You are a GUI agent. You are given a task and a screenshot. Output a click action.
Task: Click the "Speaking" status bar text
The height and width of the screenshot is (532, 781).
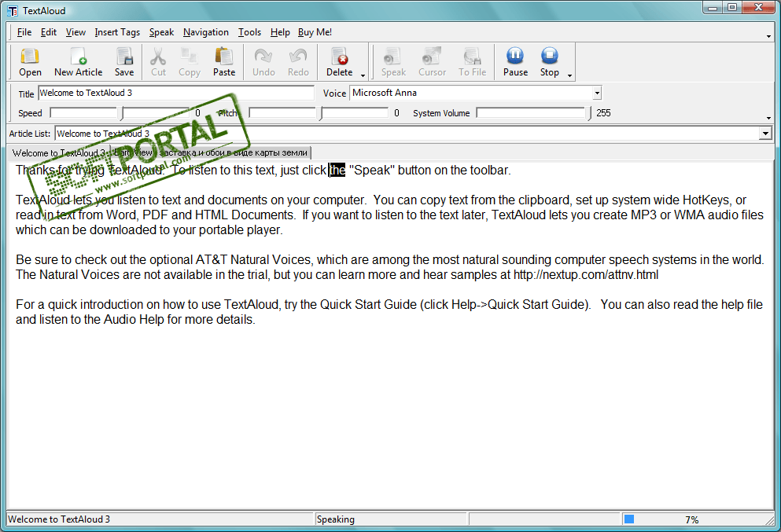336,519
